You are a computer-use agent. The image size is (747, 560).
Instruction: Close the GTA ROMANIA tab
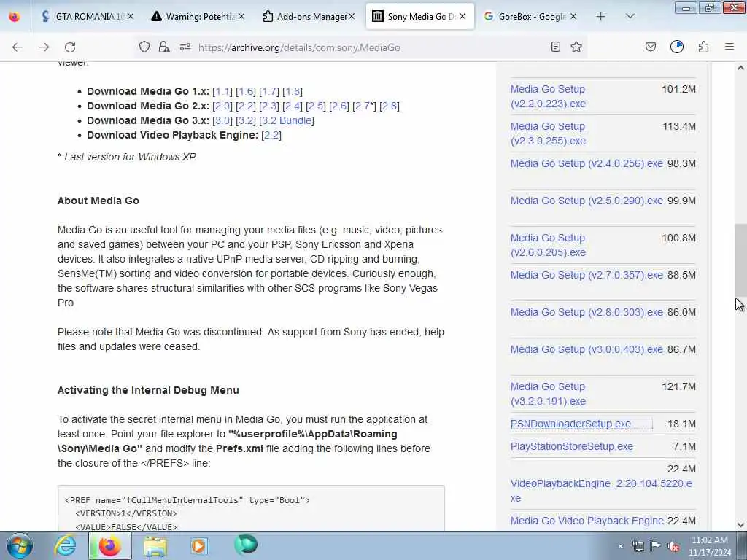[x=131, y=17]
